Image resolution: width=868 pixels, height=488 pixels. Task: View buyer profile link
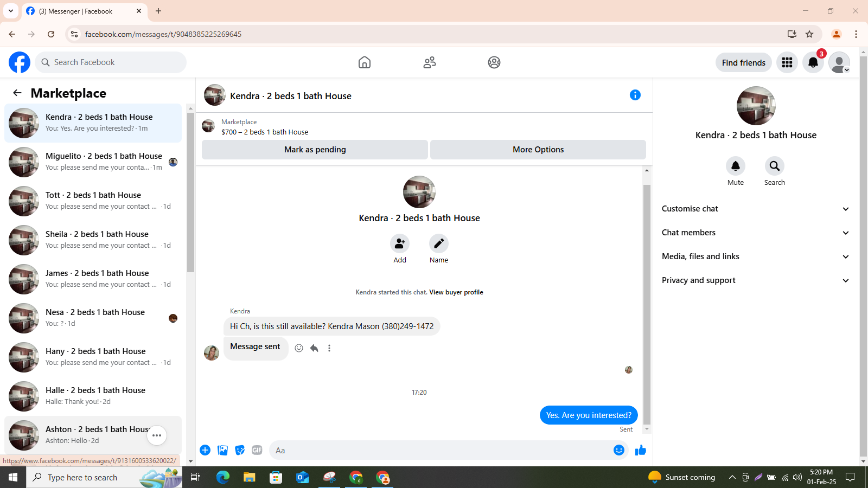coord(456,292)
